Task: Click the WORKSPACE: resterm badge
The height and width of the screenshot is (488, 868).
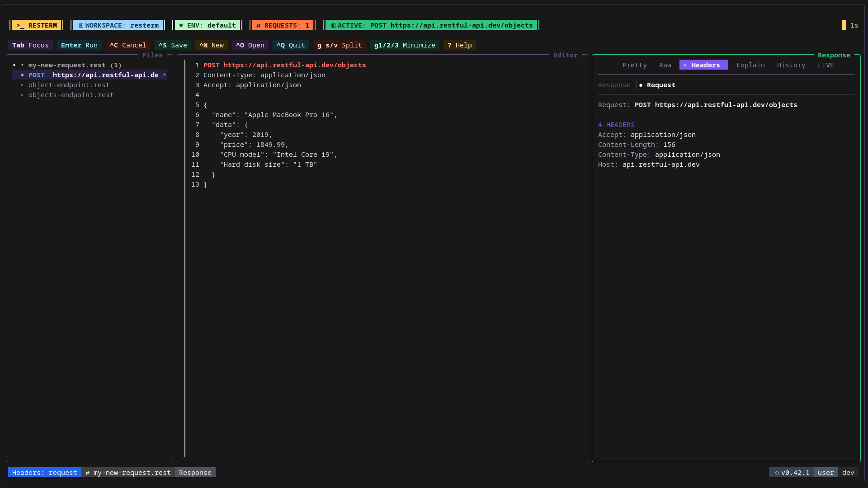Action: click(118, 25)
